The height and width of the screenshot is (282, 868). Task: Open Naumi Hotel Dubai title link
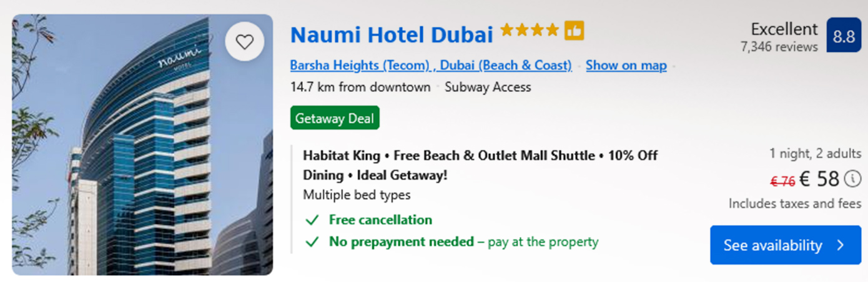392,34
